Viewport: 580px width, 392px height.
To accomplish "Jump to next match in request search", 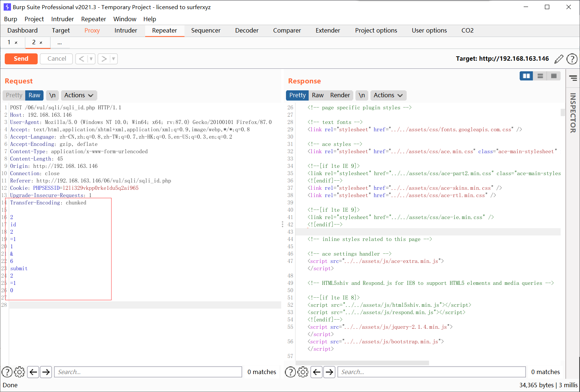I will pyautogui.click(x=46, y=372).
